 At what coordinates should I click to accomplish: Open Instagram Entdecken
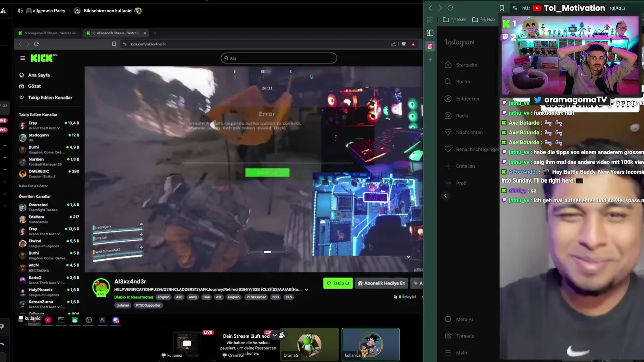click(x=462, y=99)
